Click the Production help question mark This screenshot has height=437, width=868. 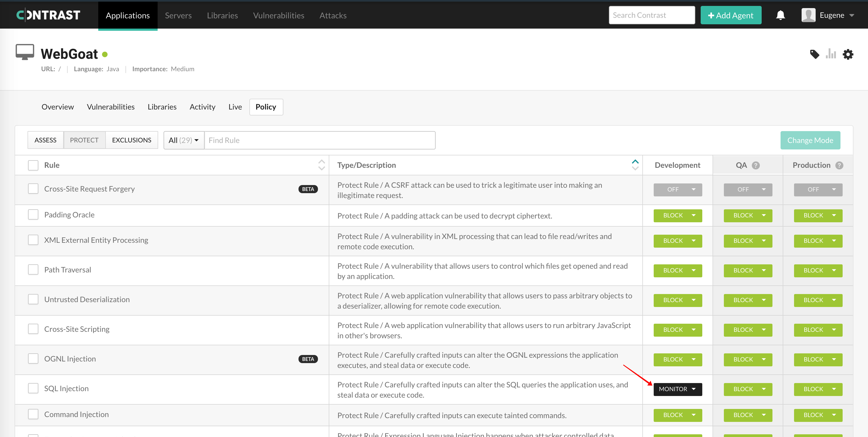pos(839,165)
